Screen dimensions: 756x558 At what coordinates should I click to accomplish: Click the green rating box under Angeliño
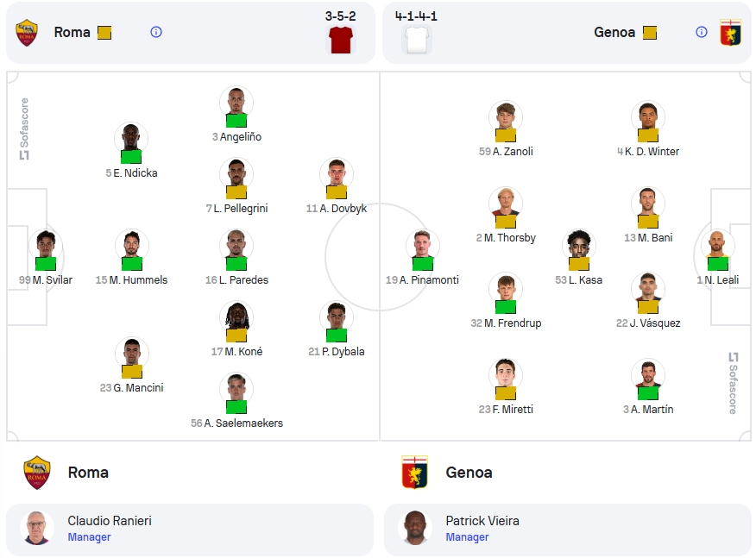[236, 121]
